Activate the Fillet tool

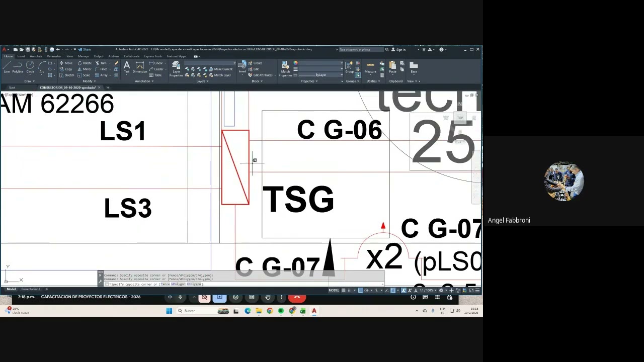click(x=101, y=69)
